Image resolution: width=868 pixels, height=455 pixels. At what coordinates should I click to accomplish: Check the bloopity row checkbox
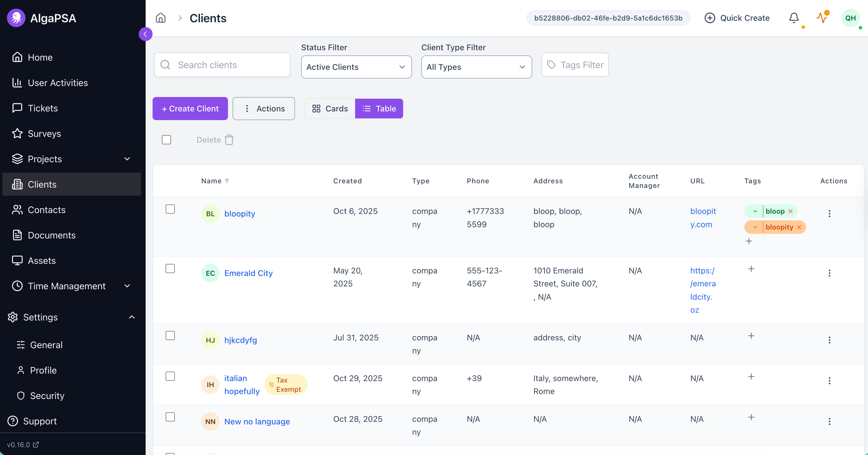170,209
